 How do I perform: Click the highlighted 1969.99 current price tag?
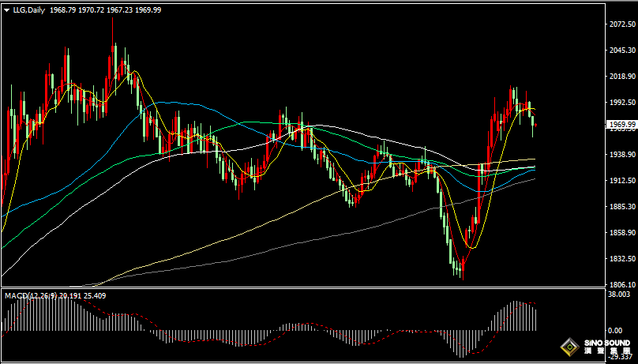click(x=622, y=124)
